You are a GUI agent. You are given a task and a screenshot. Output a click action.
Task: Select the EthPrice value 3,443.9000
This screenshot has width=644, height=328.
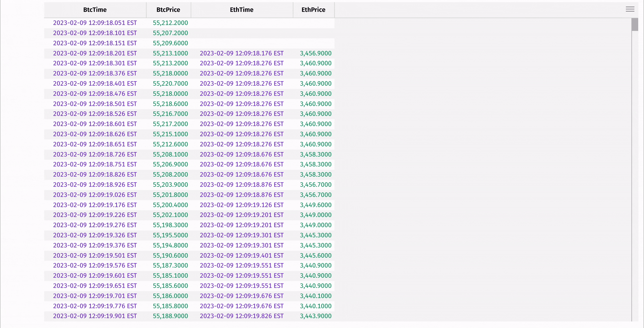pos(315,316)
